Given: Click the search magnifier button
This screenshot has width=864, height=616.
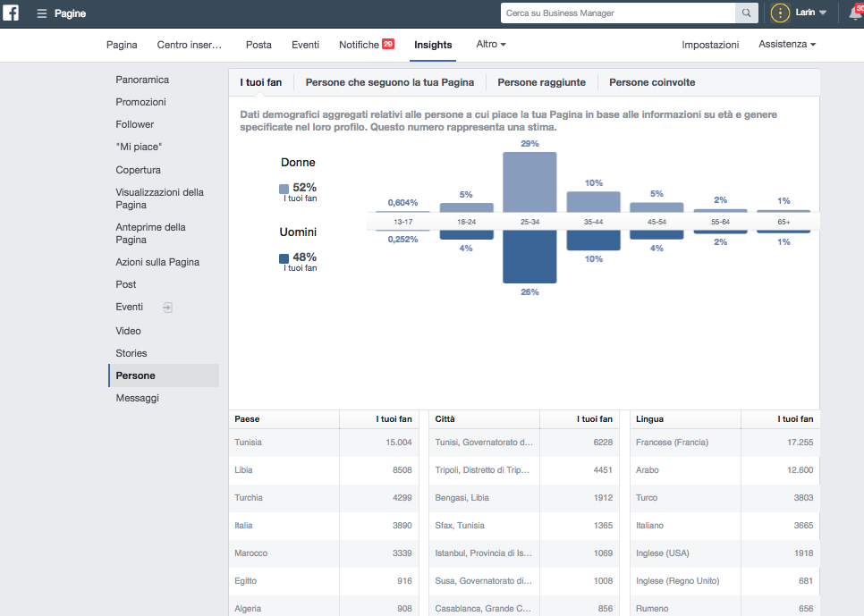Looking at the screenshot, I should click(x=746, y=13).
